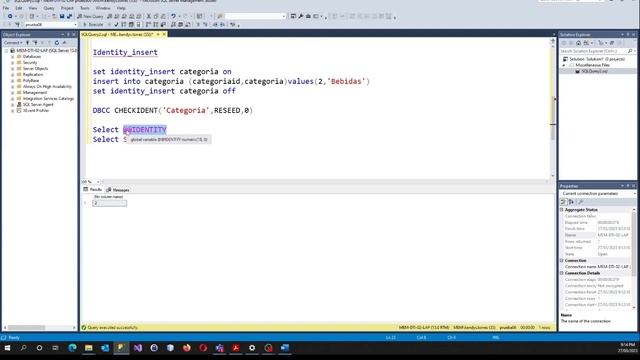Expand the Management node
This screenshot has width=640, height=360.
tap(13, 93)
